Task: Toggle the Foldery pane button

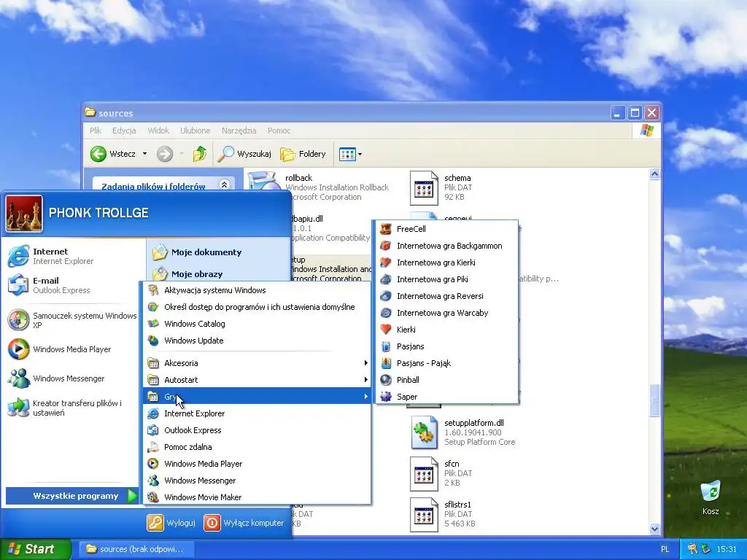Action: click(303, 154)
